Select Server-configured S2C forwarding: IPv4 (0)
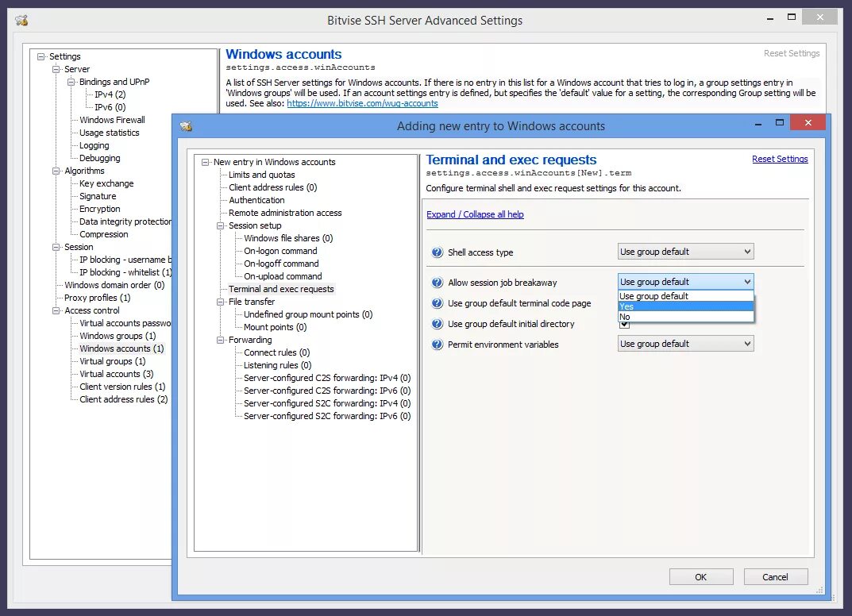The width and height of the screenshot is (852, 616). (327, 403)
